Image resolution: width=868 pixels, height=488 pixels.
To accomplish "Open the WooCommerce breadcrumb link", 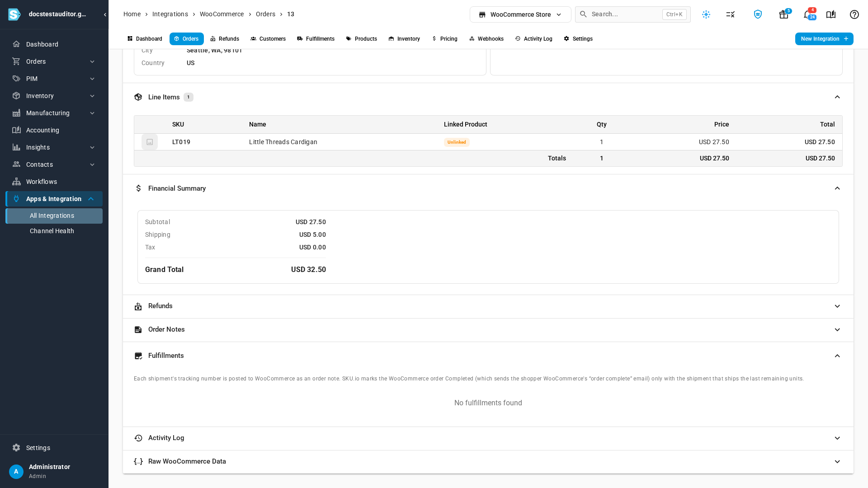I will coord(222,14).
